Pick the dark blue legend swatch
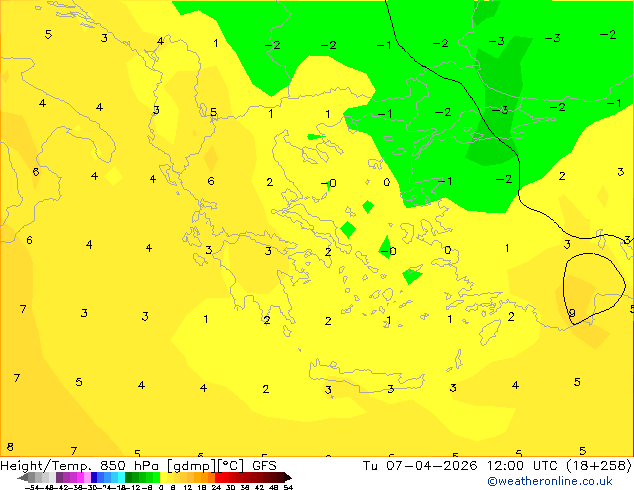Viewport: 634px width, 490px height. point(94,477)
